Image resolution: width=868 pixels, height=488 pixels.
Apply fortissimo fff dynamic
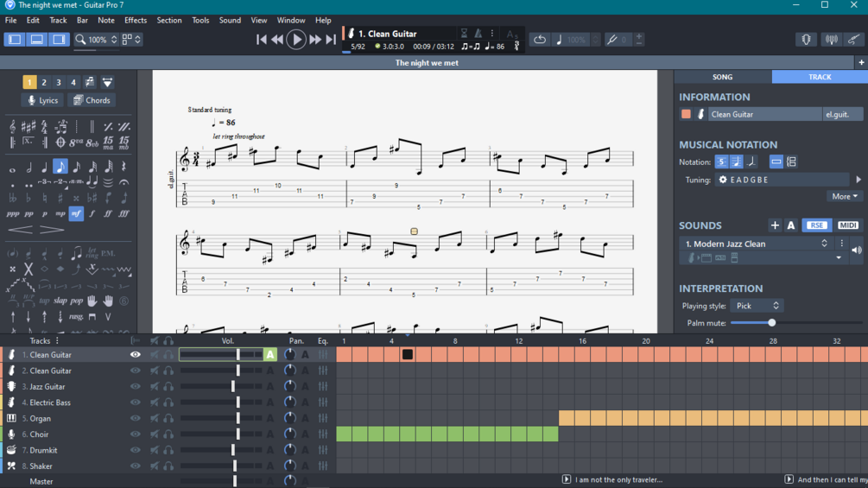[x=124, y=213]
